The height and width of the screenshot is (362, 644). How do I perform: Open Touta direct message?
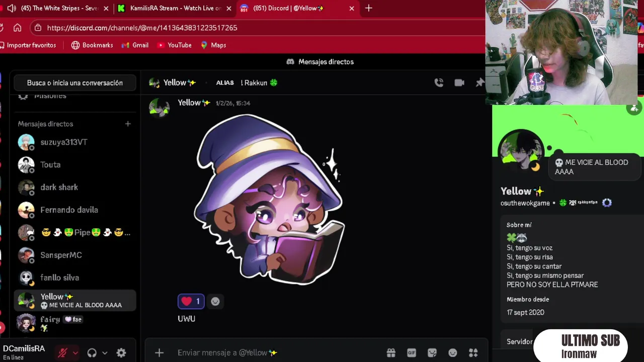pos(75,164)
